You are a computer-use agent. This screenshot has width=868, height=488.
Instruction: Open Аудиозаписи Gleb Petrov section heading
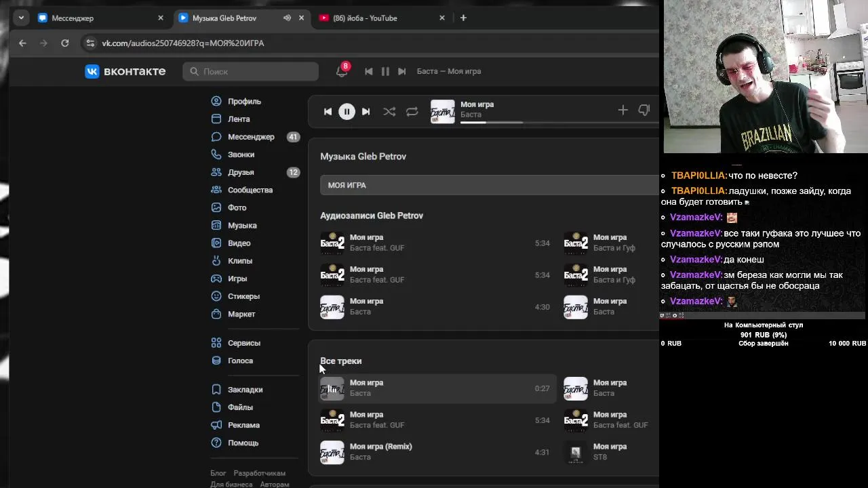coord(372,216)
